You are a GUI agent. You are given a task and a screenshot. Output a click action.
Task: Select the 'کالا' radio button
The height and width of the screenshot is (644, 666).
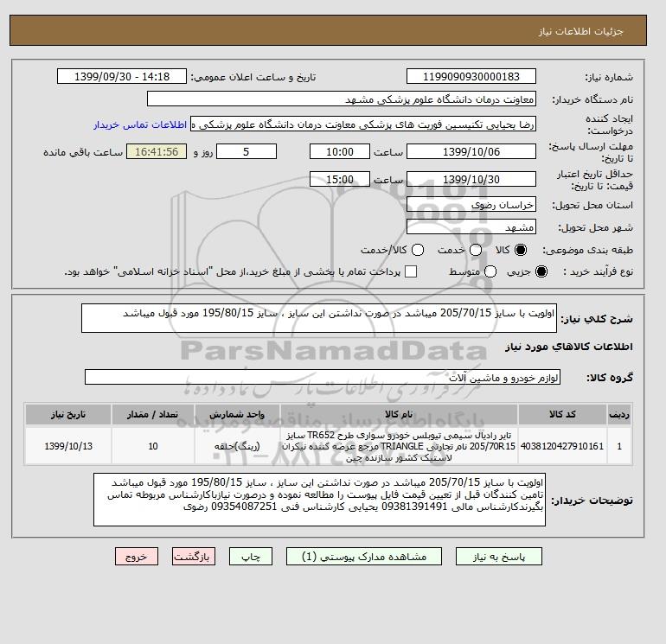click(x=521, y=250)
